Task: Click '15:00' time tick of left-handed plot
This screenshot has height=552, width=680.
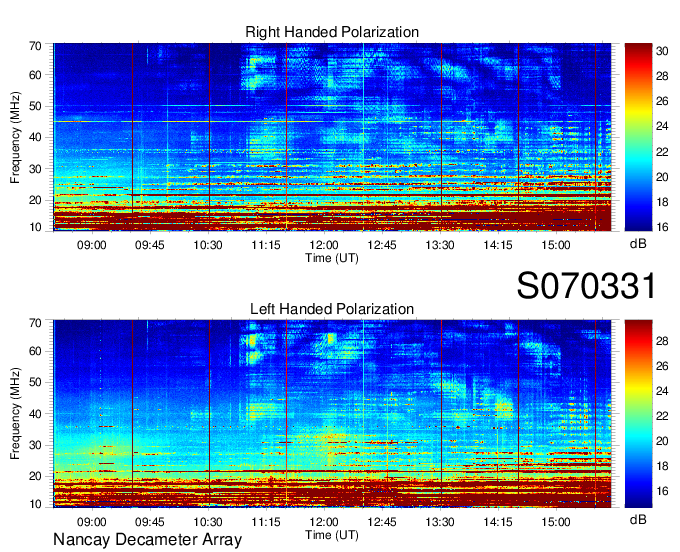Action: (556, 522)
